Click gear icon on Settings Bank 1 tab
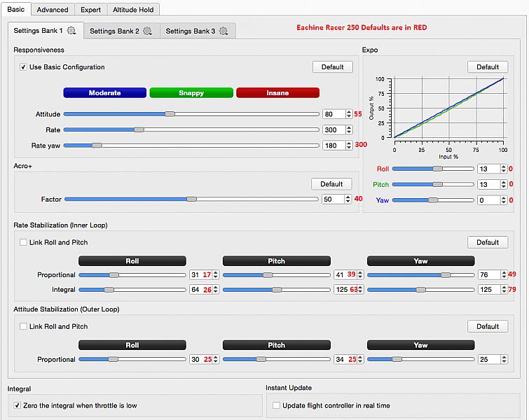Screen dimensions: 529x420 [71, 31]
